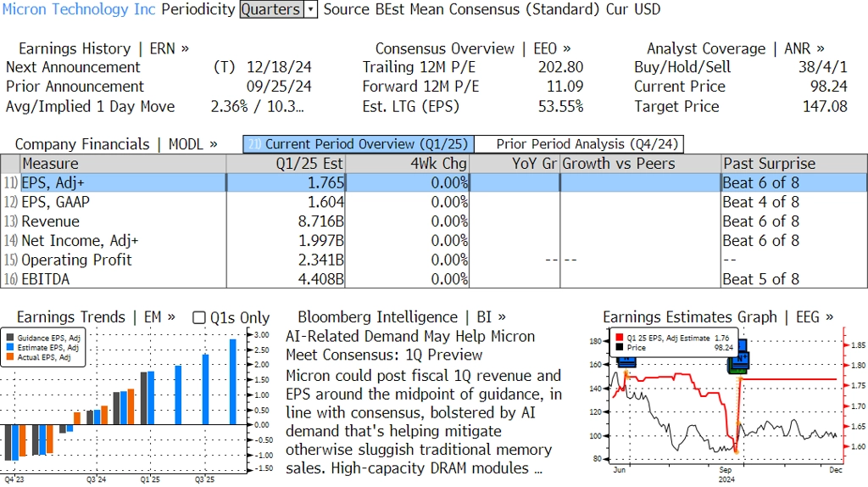Click the Q1/25 Est column header
Image resolution: width=868 pixels, height=487 pixels.
pyautogui.click(x=286, y=164)
